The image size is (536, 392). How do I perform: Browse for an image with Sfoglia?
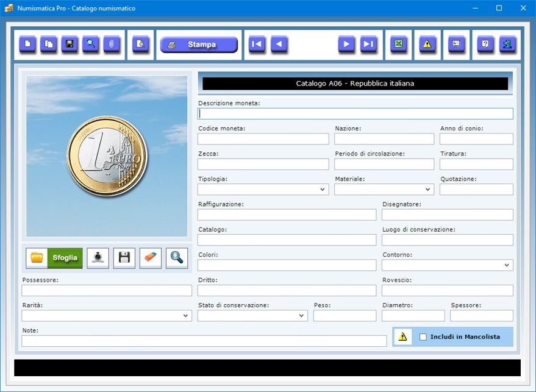(x=54, y=258)
